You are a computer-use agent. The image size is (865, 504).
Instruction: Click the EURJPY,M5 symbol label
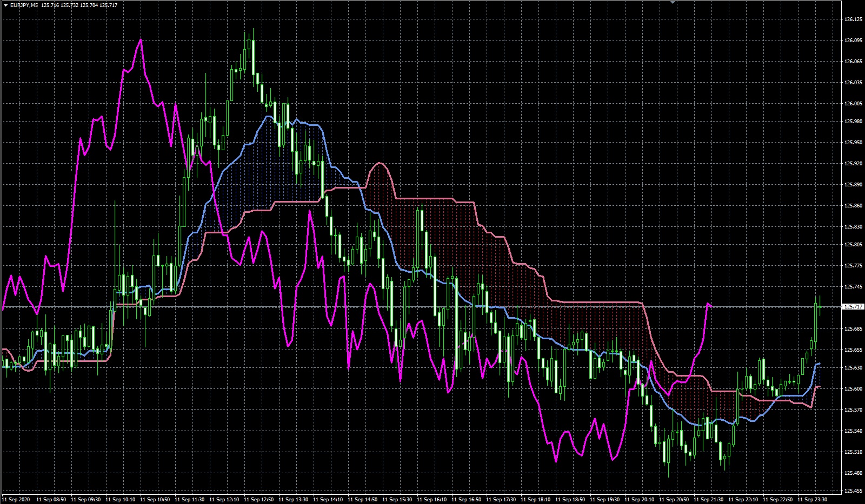point(24,5)
